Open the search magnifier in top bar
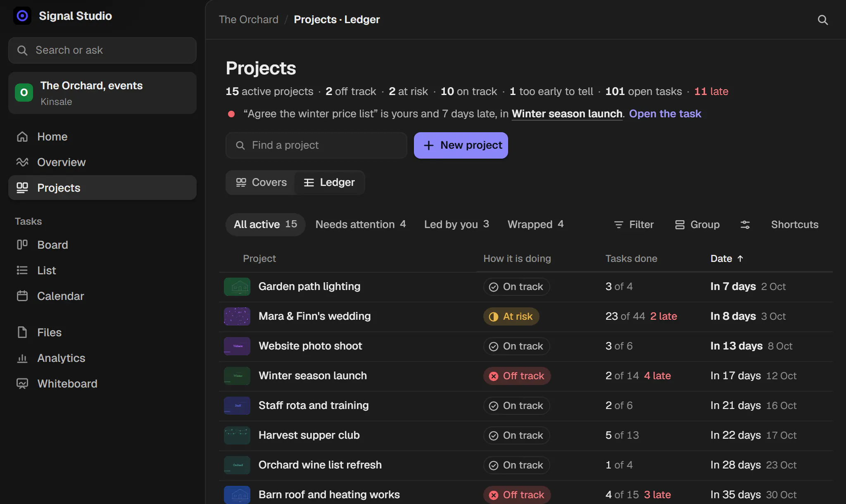 822,20
